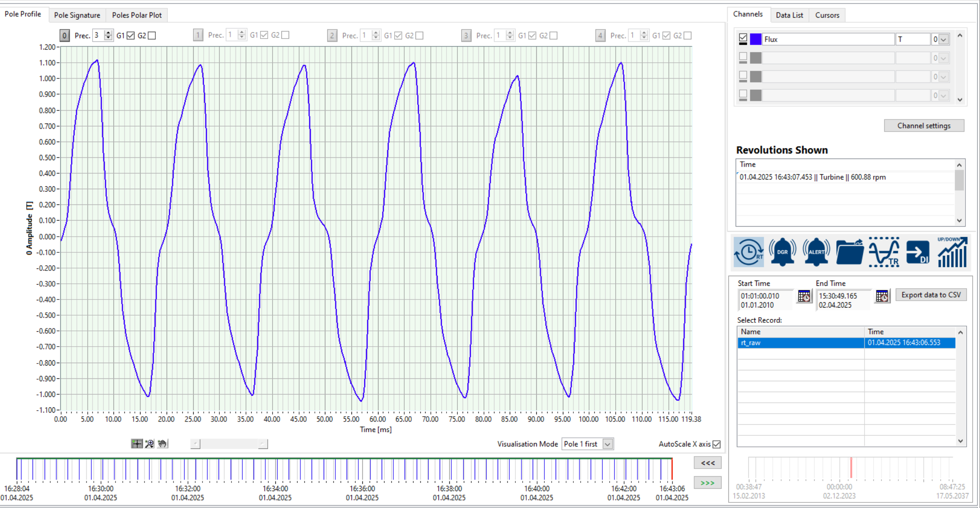
Task: Click the blue Flux channel color swatch
Action: click(756, 39)
